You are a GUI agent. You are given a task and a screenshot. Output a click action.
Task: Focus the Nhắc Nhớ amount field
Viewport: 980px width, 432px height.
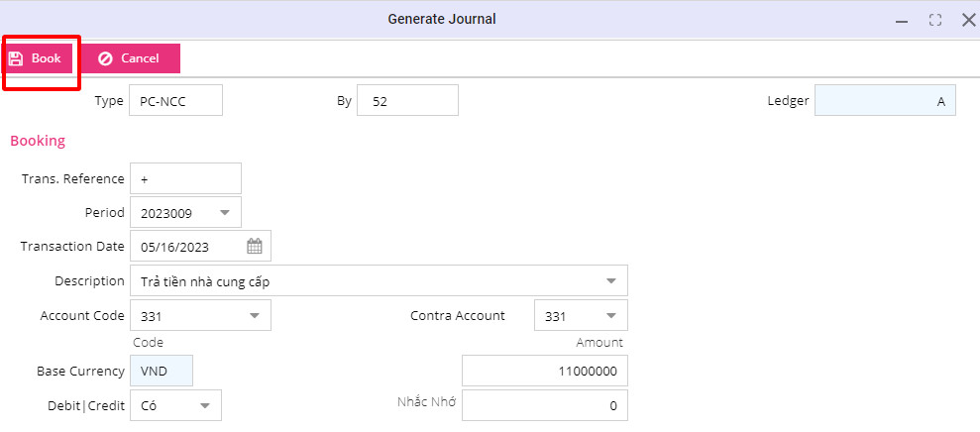pos(544,405)
